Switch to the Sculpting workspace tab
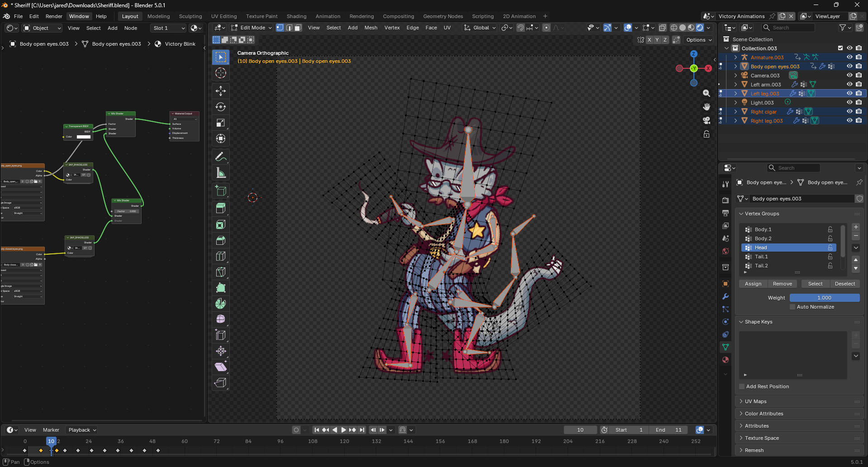 point(190,16)
